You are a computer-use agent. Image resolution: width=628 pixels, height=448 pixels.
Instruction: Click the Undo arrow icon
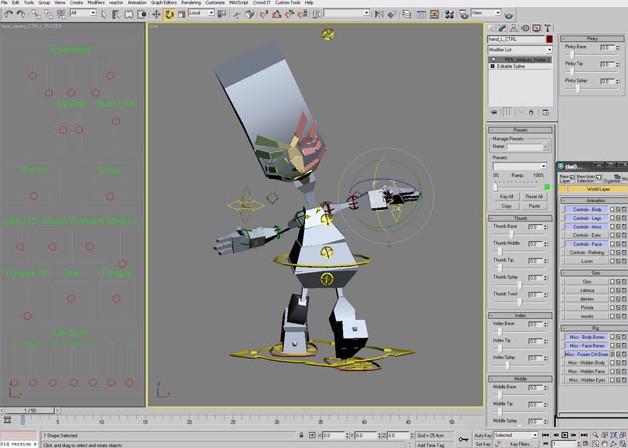coord(8,14)
